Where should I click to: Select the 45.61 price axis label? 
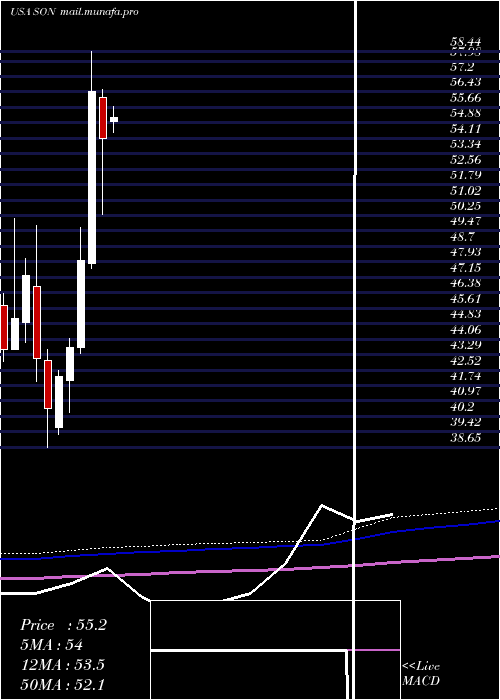pyautogui.click(x=466, y=299)
